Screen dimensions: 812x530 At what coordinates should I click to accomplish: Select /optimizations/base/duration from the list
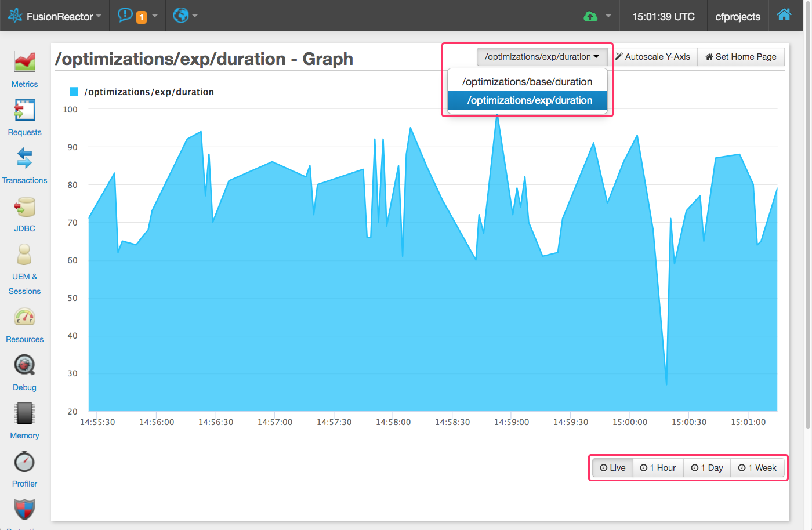pos(527,82)
